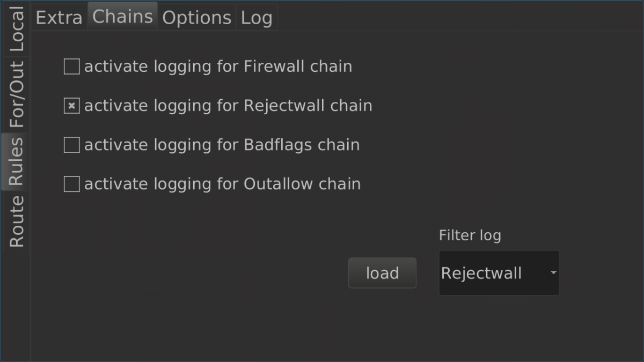Open the Route side tab
The image size is (644, 362).
point(17,221)
